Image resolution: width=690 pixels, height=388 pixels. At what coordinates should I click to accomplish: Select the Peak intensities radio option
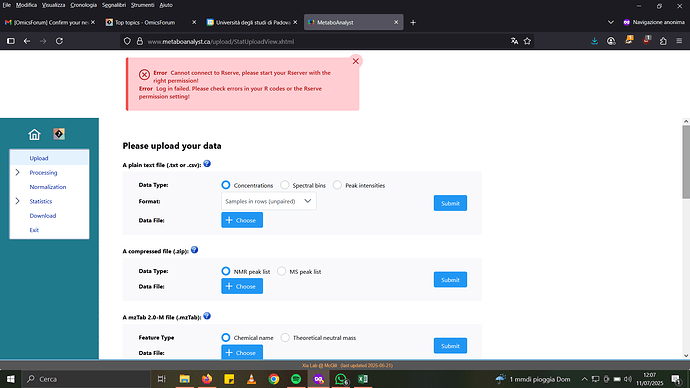coord(337,185)
